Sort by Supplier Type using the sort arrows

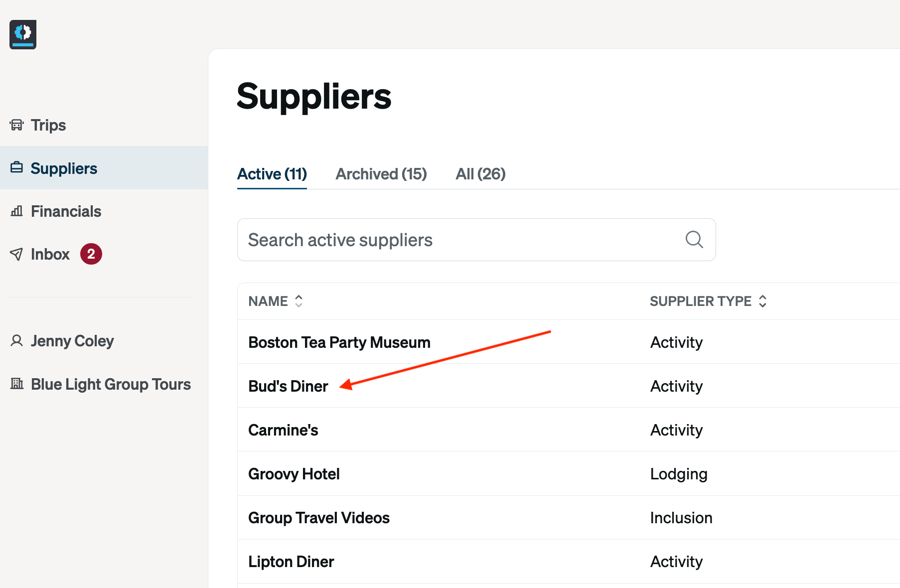click(762, 301)
